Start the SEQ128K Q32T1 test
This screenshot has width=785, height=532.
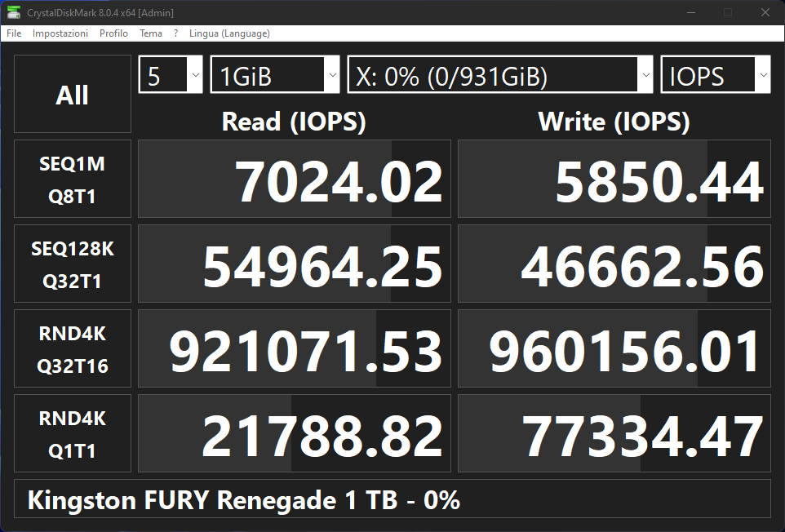pos(73,264)
